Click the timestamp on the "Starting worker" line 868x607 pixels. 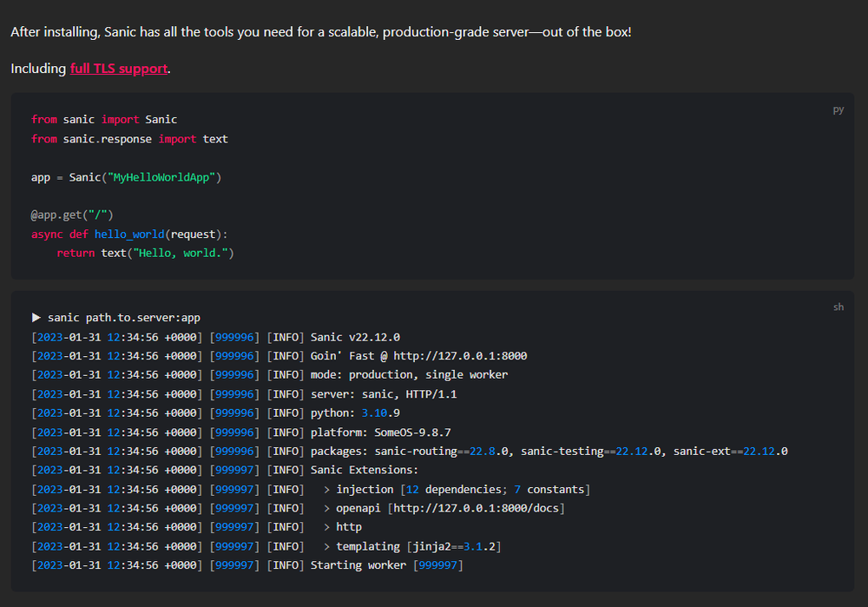tap(117, 565)
